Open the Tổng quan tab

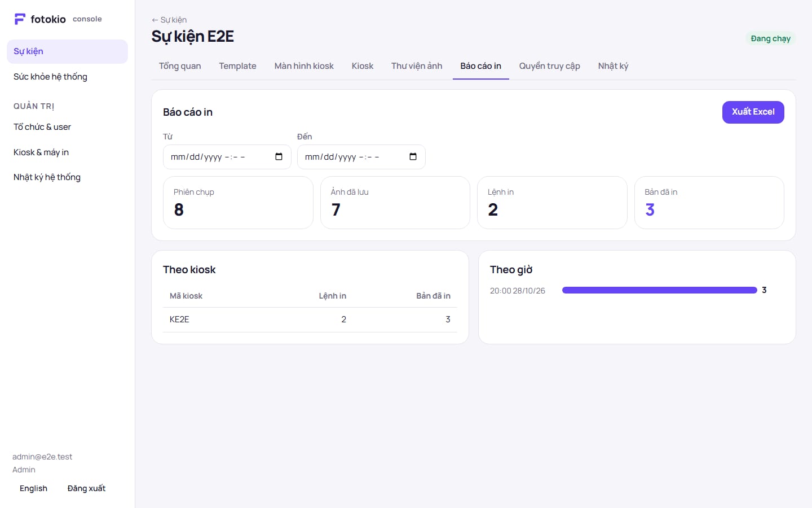point(180,66)
